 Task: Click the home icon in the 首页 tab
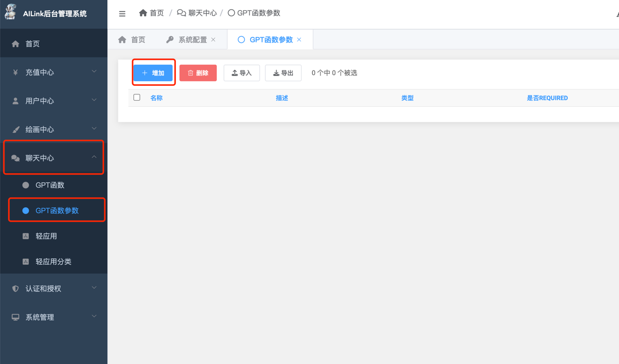pos(122,39)
